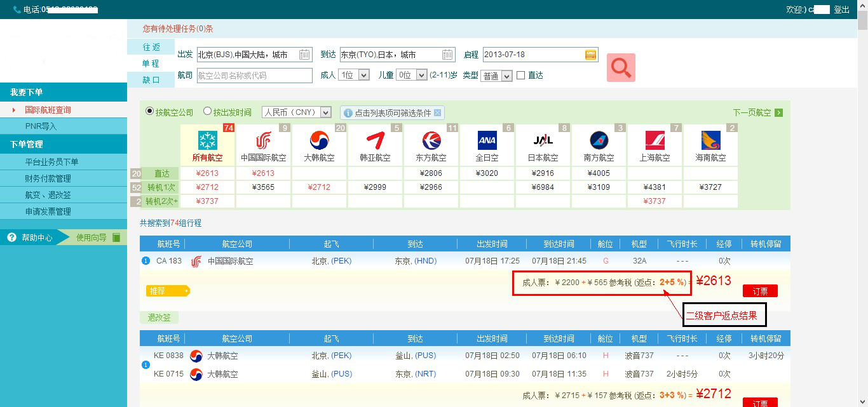The image size is (868, 407).
Task: Open the 成人 passenger count dropdown
Action: [354, 75]
